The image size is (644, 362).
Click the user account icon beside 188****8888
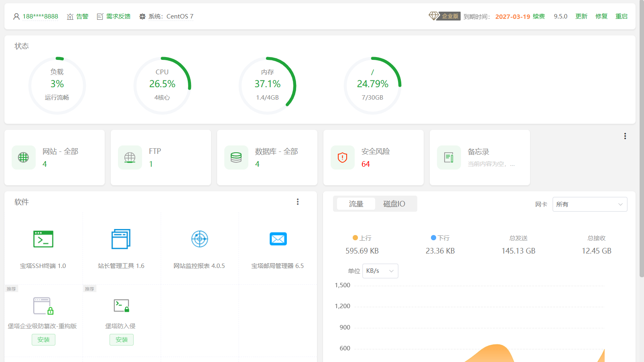click(x=16, y=16)
